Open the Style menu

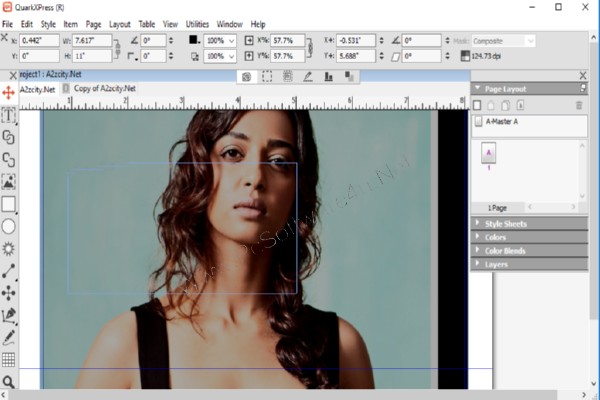tap(48, 24)
